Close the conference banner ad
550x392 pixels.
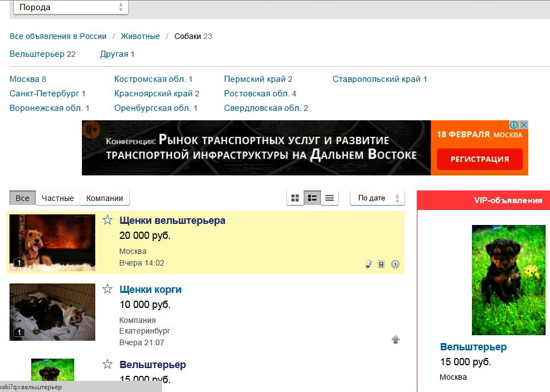coord(523,125)
